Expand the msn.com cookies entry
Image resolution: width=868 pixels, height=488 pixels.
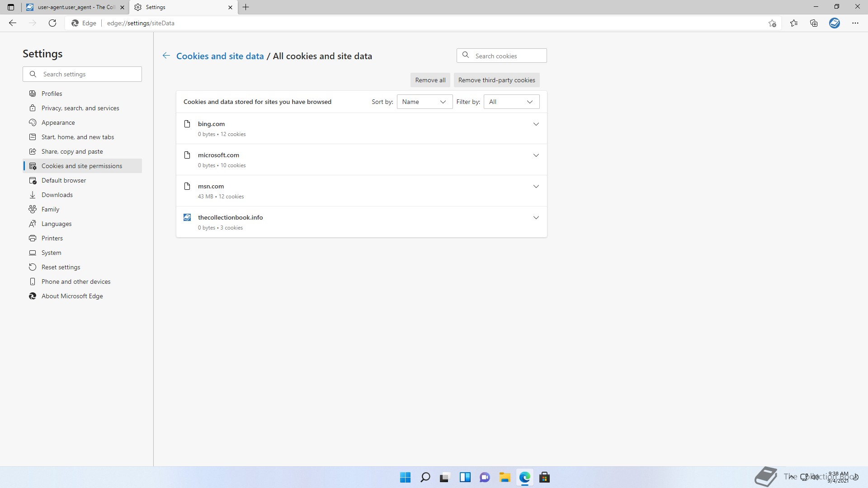click(536, 186)
